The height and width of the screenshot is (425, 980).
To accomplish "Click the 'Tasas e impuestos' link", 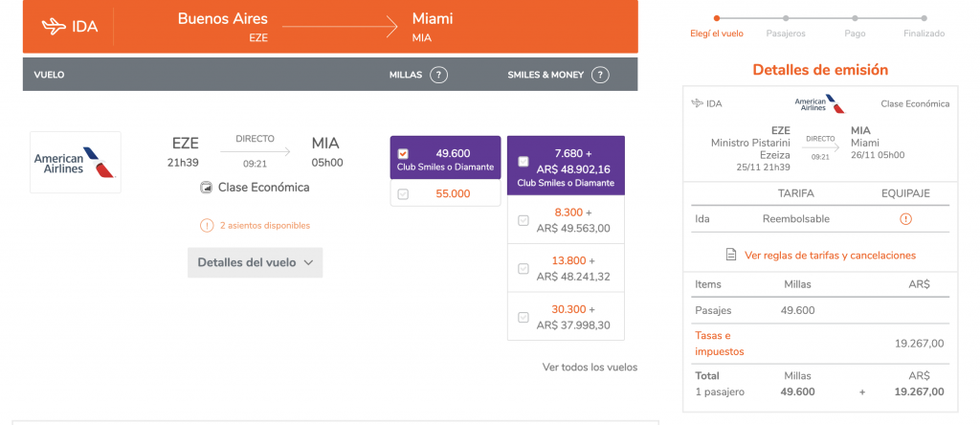I will [720, 343].
